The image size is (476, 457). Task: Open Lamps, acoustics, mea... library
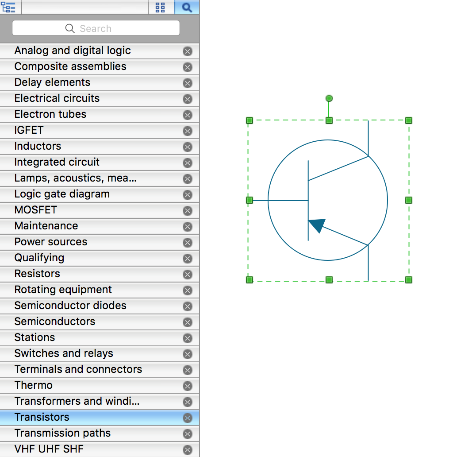pos(100,178)
